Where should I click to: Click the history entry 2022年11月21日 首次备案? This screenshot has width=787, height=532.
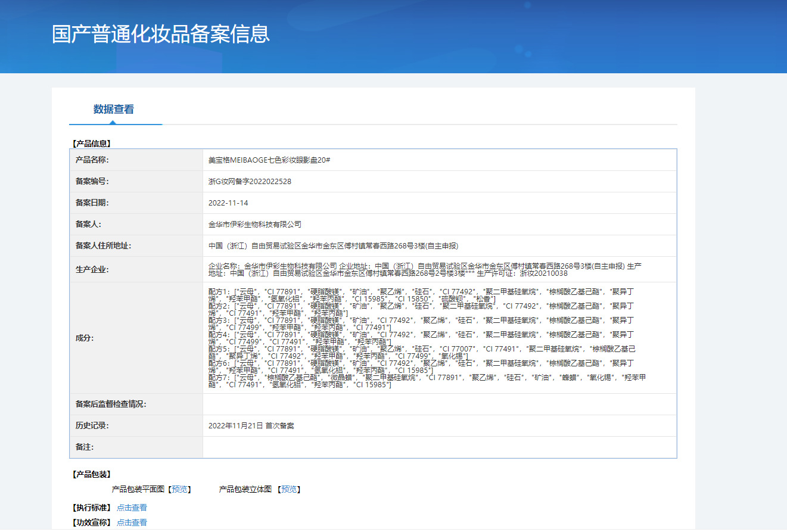pos(251,426)
